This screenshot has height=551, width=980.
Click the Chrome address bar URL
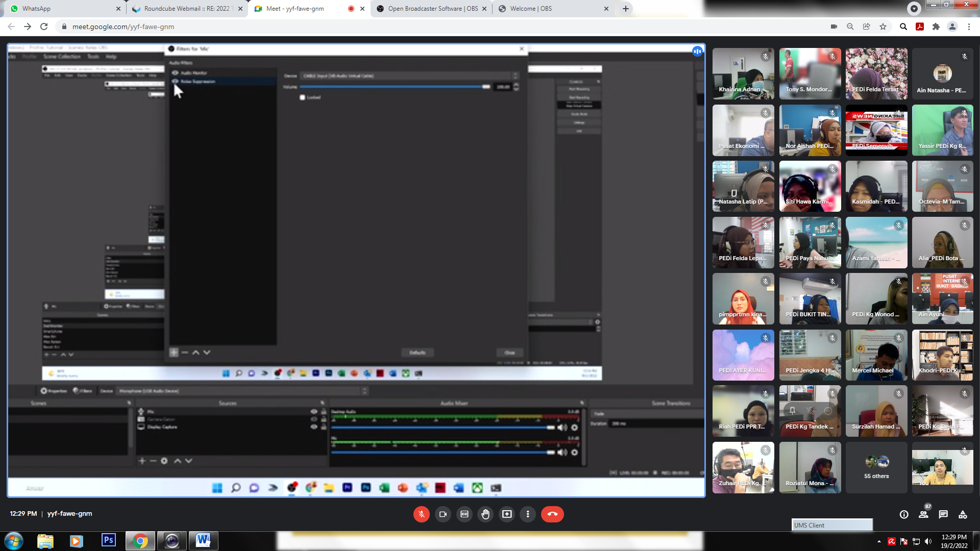coord(123,27)
